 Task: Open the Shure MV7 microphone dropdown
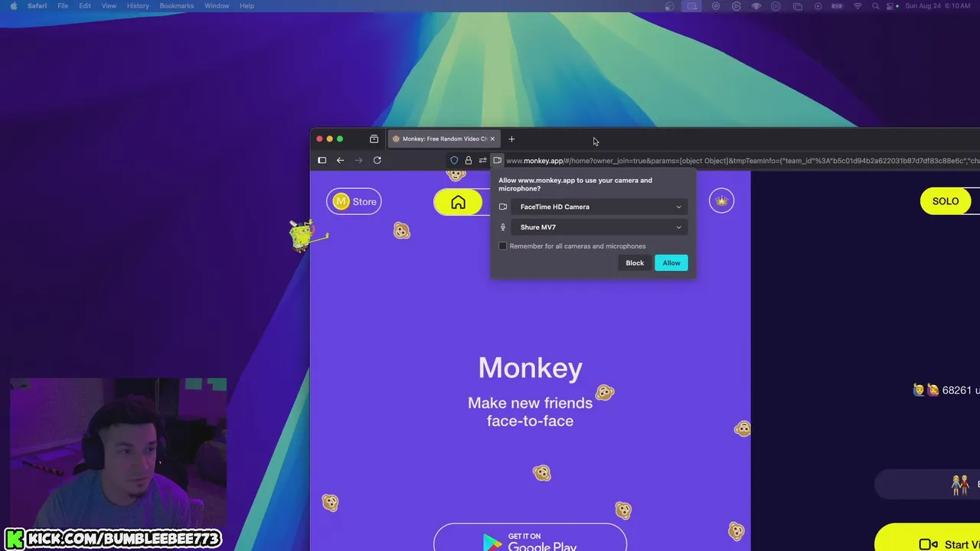pyautogui.click(x=599, y=227)
